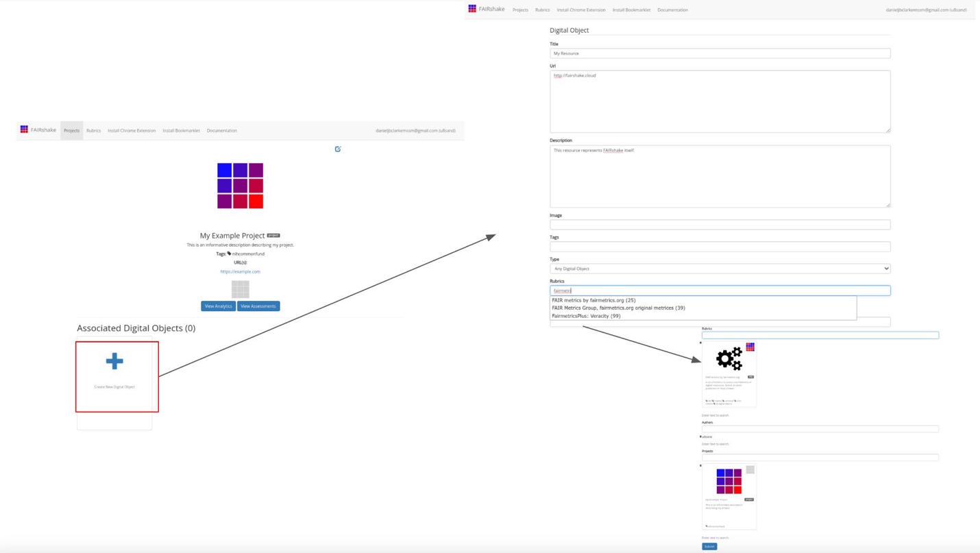Click the project badge next to My Example Project

(273, 235)
